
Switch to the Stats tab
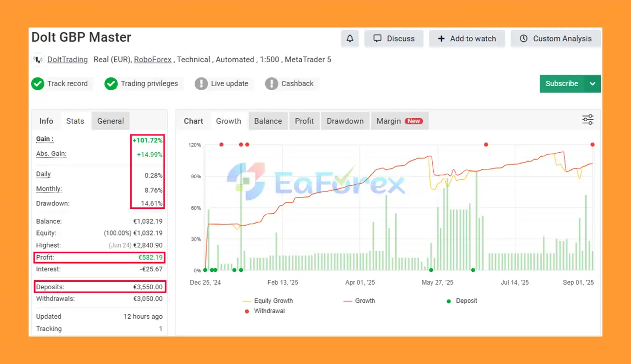click(x=75, y=121)
